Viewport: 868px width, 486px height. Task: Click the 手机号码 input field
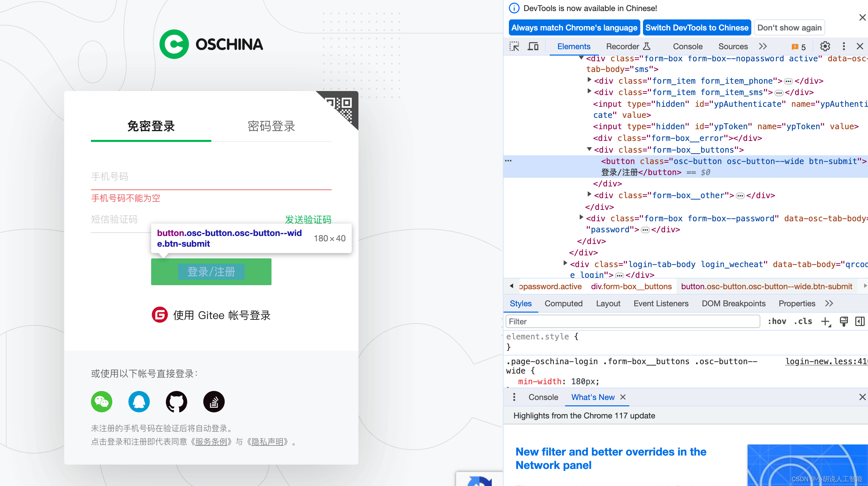coord(211,177)
